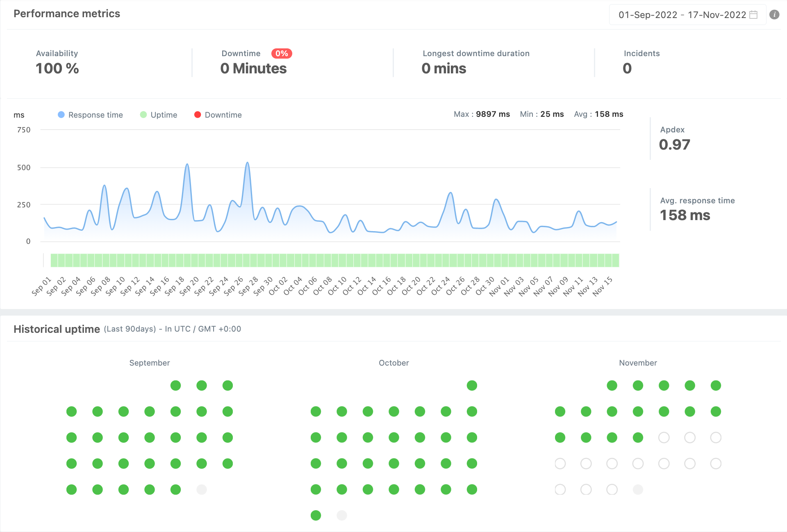Click the Sep 01 x-axis label
This screenshot has height=532, width=787.
41,286
